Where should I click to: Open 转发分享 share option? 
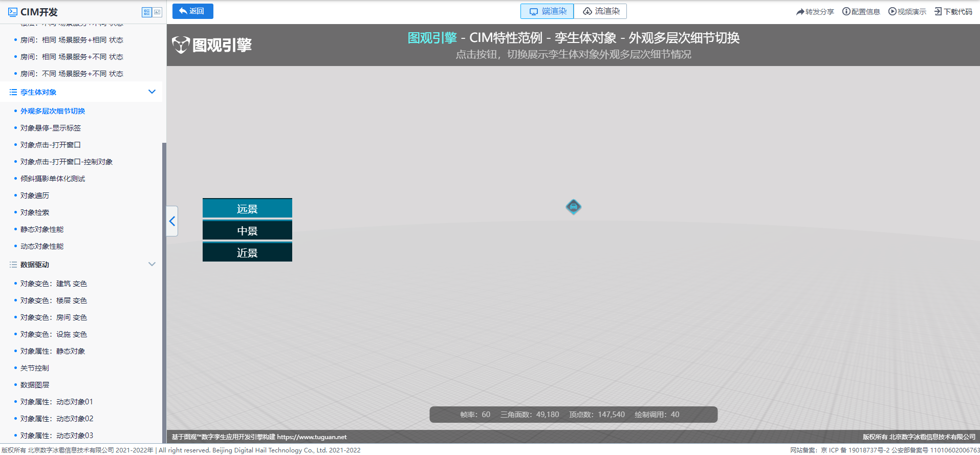pos(815,12)
